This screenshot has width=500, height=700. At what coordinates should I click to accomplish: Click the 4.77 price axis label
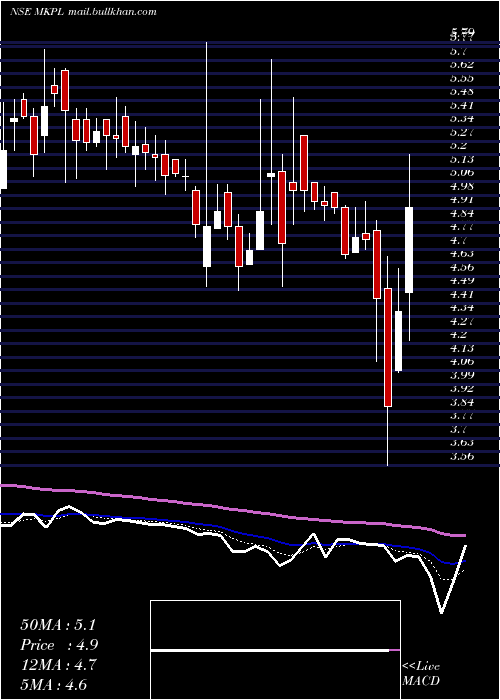(x=462, y=227)
